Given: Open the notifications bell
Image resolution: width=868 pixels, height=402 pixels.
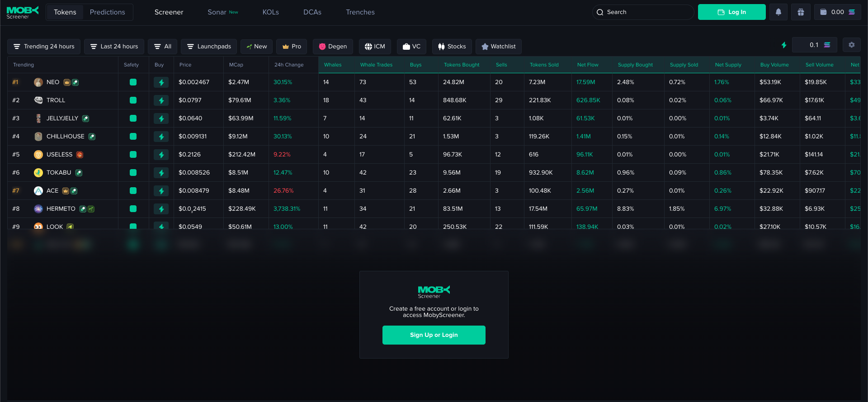Looking at the screenshot, I should [x=778, y=12].
